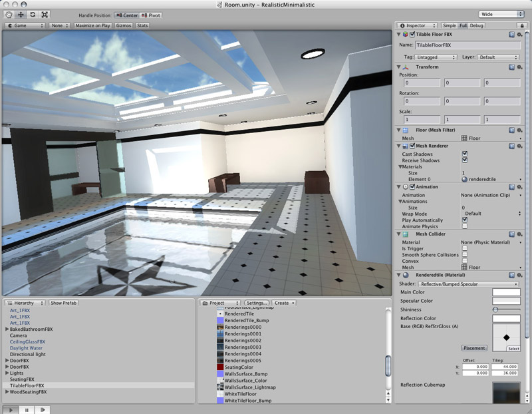Uncheck Cast Shadows

465,154
